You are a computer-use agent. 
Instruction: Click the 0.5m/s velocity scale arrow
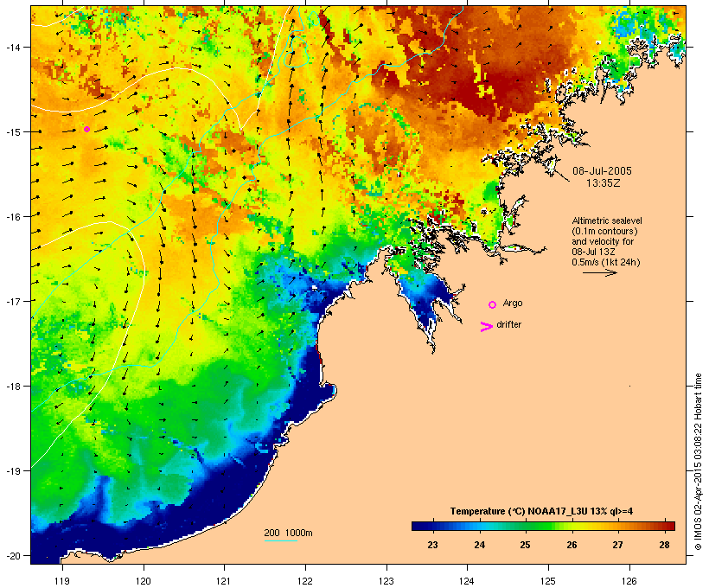tap(599, 272)
